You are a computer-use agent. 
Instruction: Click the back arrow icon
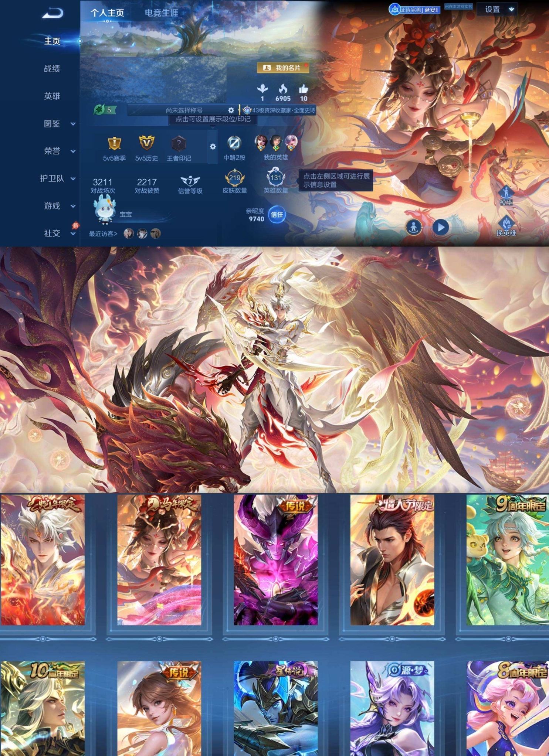click(53, 13)
